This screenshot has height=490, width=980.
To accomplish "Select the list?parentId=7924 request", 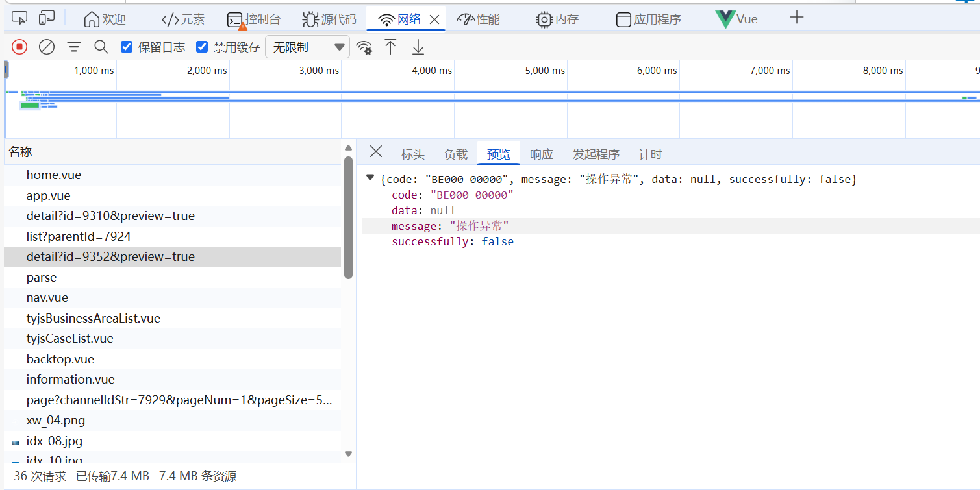I will (x=79, y=236).
